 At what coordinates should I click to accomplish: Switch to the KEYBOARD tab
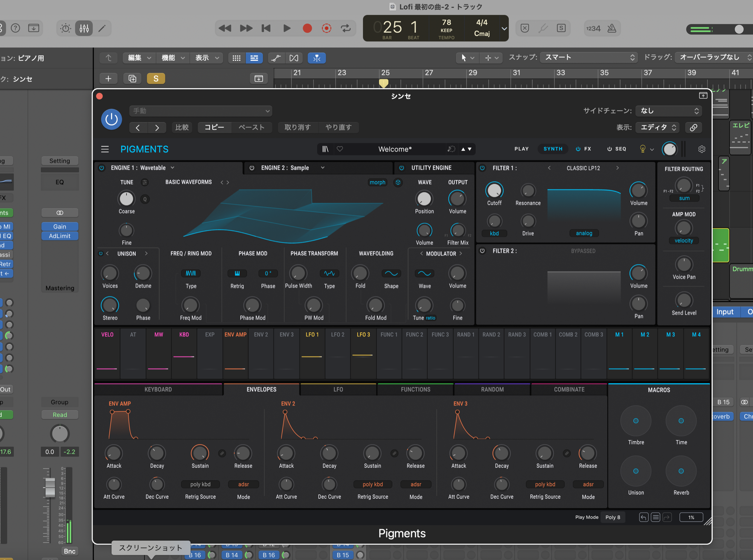[x=158, y=390]
